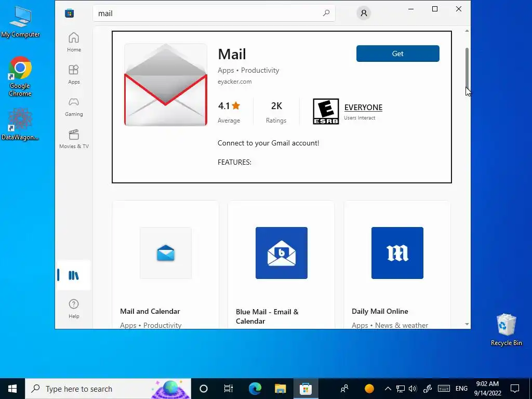This screenshot has height=399, width=532.
Task: Open Task View on taskbar
Action: [229, 389]
